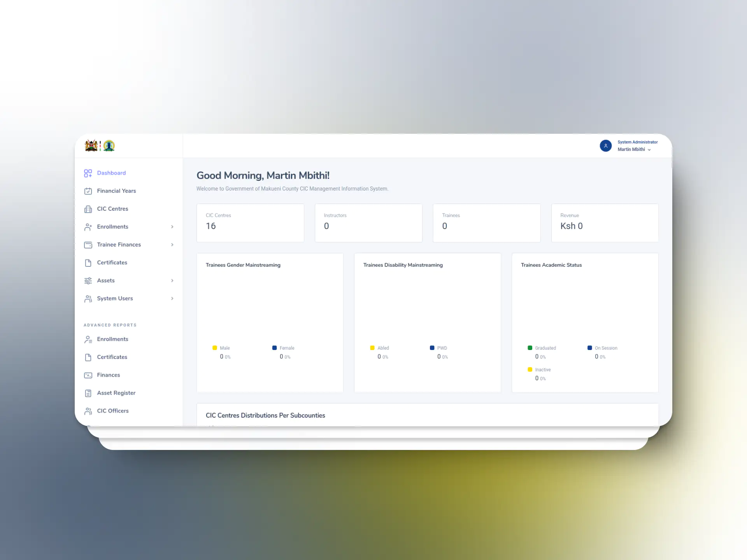The height and width of the screenshot is (560, 747).
Task: Toggle the Graduated legend green swatch
Action: click(530, 348)
